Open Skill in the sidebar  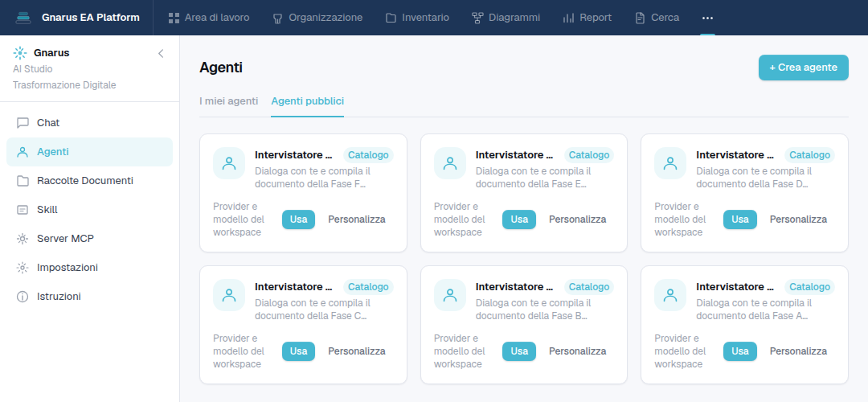pyautogui.click(x=90, y=210)
